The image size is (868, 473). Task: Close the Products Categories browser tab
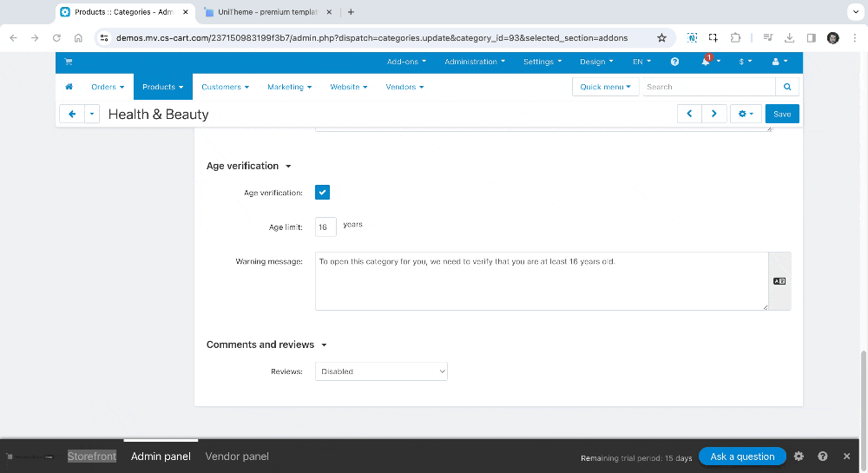click(186, 11)
